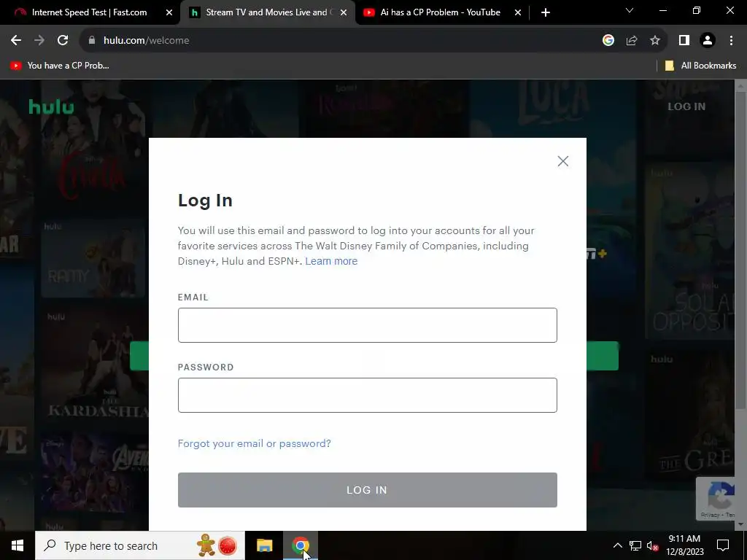The image size is (747, 560).
Task: Switch to Internet Speed Test Fast.com tab
Action: point(89,12)
